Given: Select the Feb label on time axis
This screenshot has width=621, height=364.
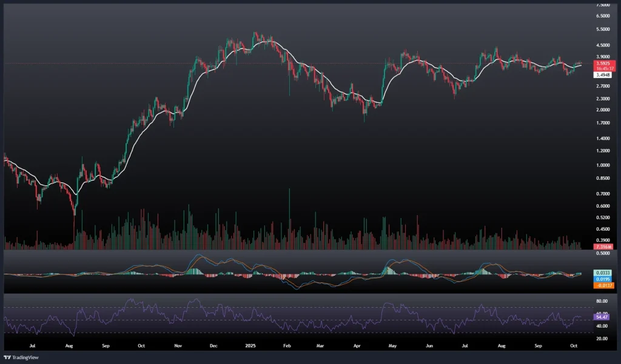Looking at the screenshot, I should coord(287,346).
